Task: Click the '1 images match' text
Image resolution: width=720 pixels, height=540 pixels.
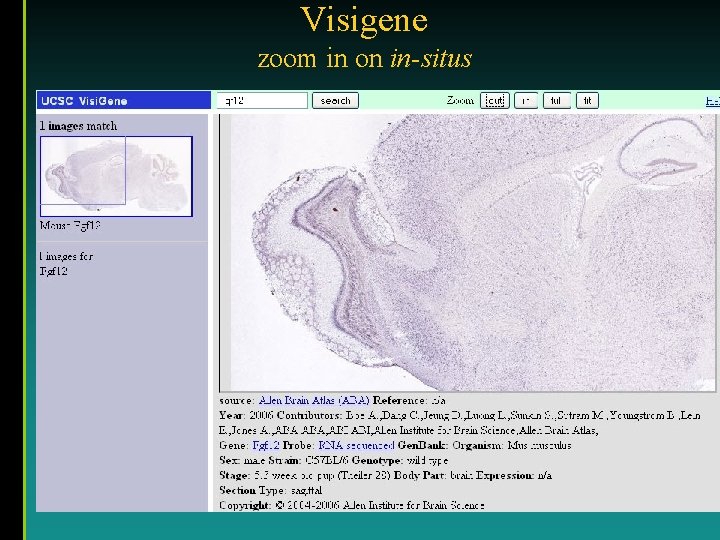Action: tap(78, 126)
